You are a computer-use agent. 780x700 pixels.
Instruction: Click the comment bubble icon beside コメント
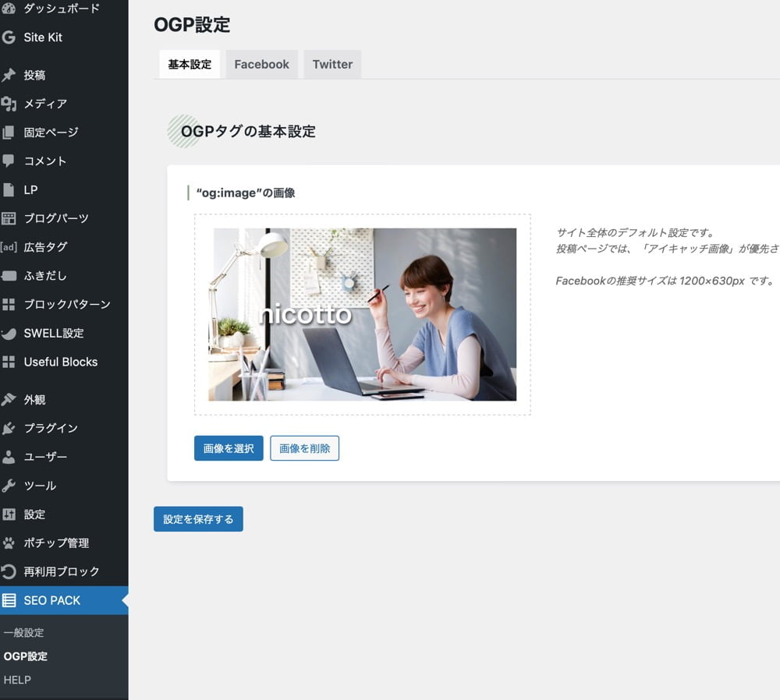point(9,161)
